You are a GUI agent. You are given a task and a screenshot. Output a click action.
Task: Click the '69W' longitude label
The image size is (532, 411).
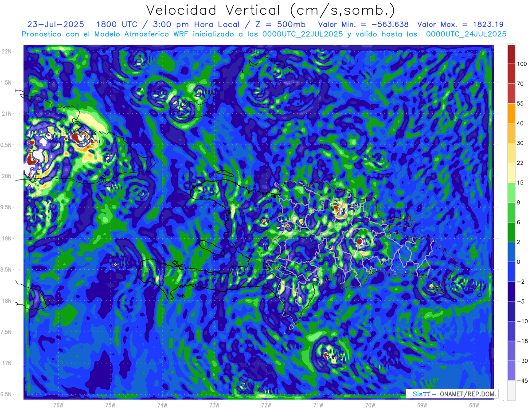point(422,405)
